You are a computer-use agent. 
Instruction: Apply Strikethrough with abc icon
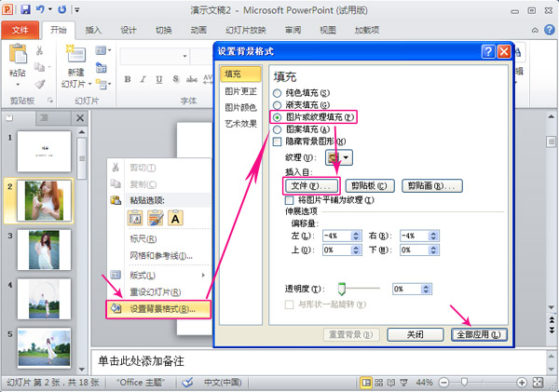tap(192, 79)
